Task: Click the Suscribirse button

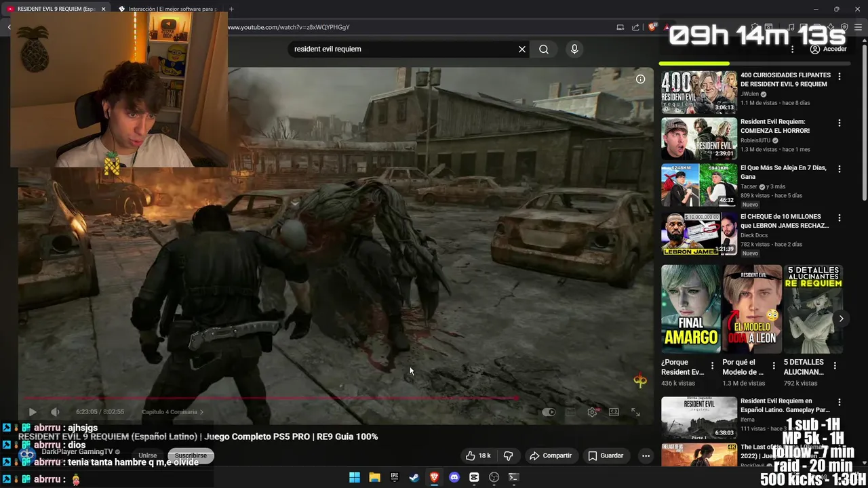Action: tap(191, 455)
